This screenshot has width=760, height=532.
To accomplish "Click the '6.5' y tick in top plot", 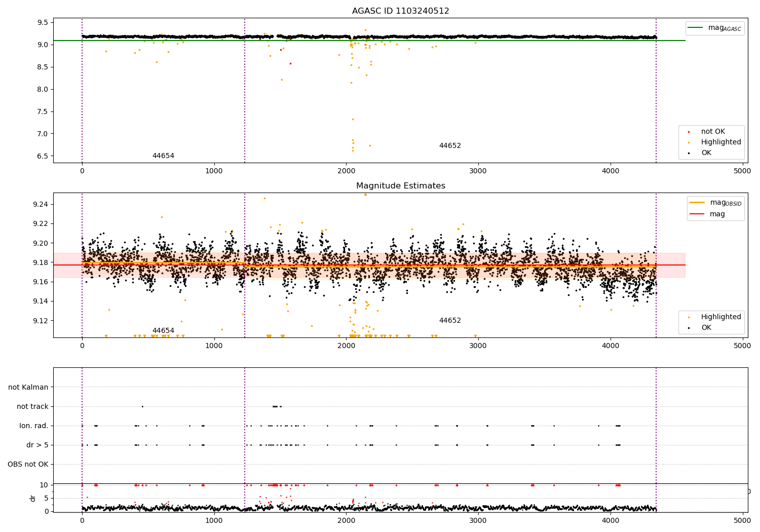I will point(43,157).
